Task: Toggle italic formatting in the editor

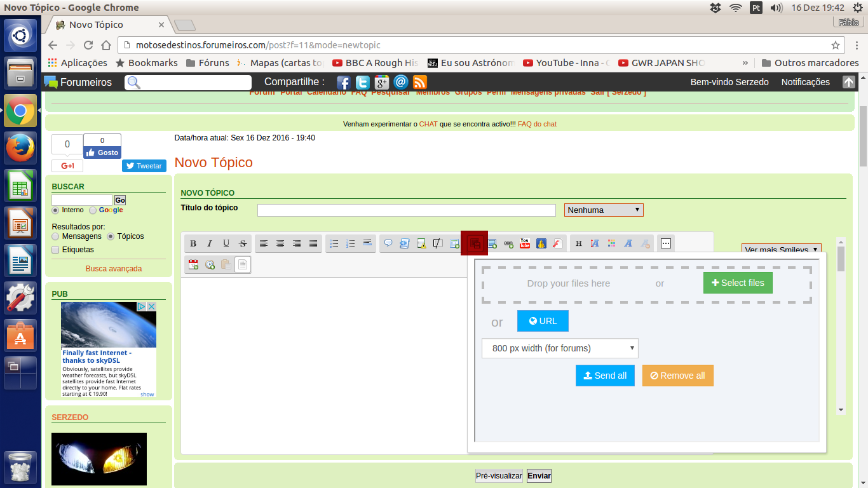Action: 210,243
